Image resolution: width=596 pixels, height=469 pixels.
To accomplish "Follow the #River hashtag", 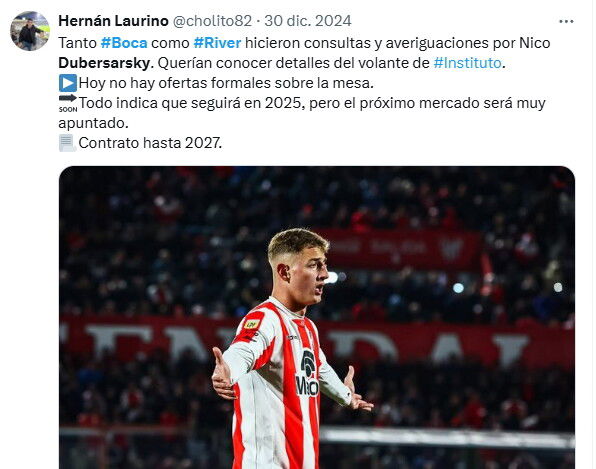I will coord(217,43).
